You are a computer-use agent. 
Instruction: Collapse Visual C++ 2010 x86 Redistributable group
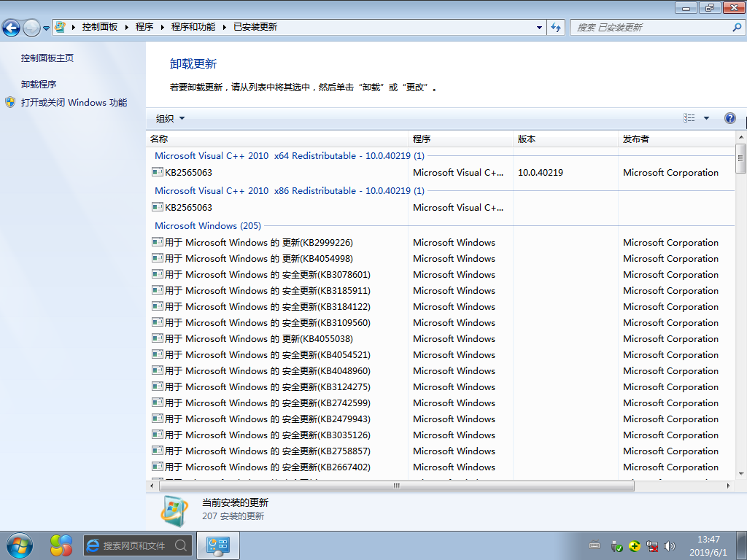(289, 190)
